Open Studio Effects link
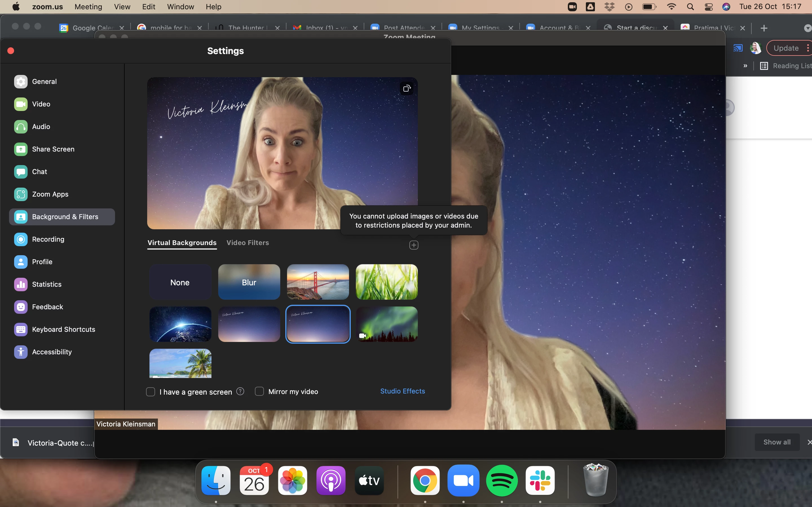The image size is (812, 507). click(x=402, y=391)
